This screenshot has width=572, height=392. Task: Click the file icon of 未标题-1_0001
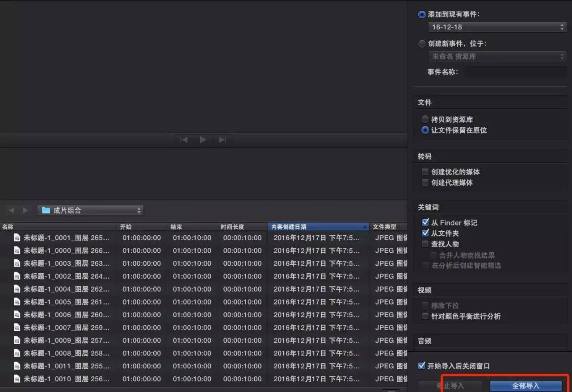(17, 238)
